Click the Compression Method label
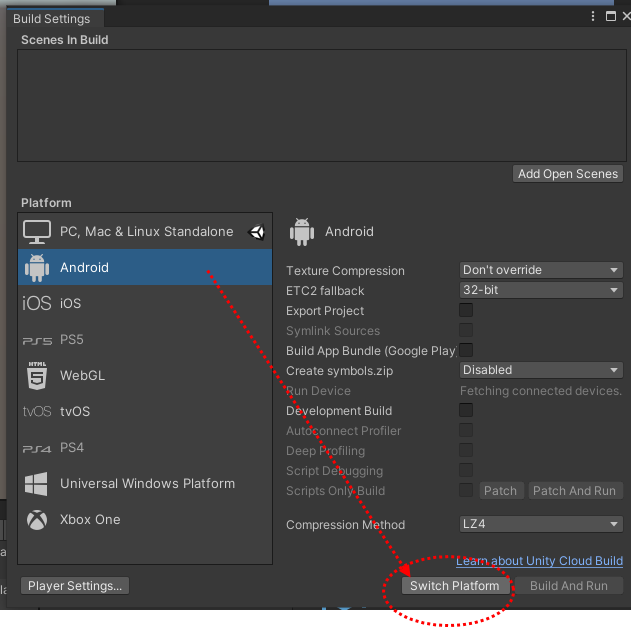The width and height of the screenshot is (631, 627). tap(345, 525)
